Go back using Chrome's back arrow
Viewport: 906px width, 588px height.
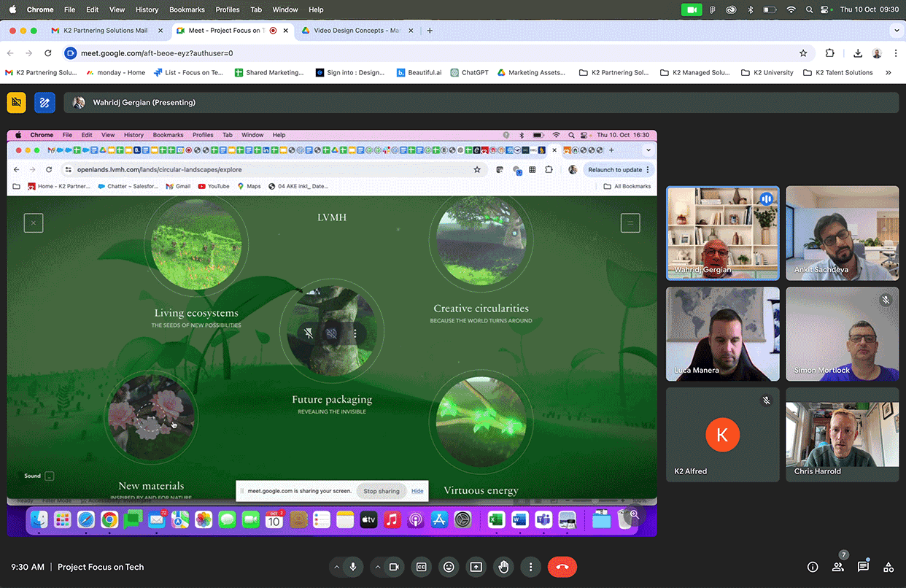tap(10, 53)
